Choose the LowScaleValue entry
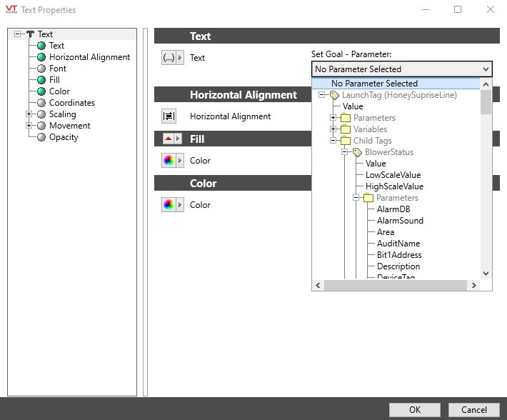This screenshot has width=507, height=420. [393, 175]
